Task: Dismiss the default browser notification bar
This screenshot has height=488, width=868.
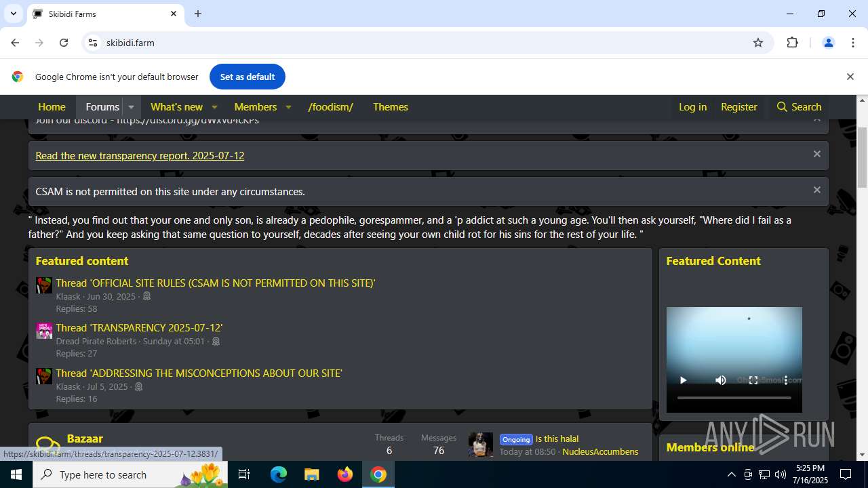Action: pos(850,77)
